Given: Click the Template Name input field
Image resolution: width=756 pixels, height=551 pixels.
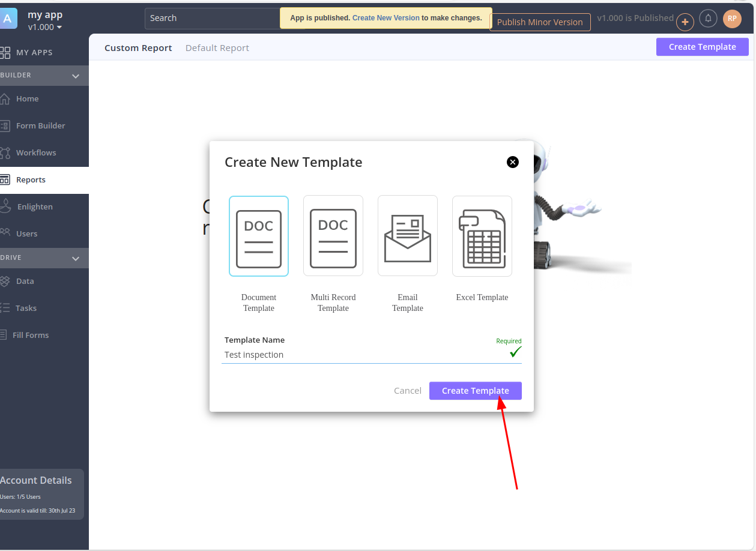Looking at the screenshot, I should pos(360,355).
